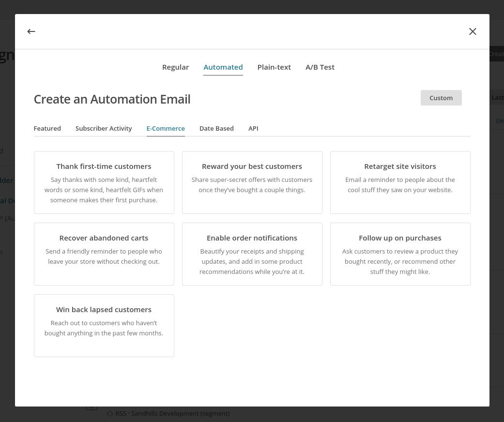
Task: Close the automation email dialog
Action: tap(473, 31)
